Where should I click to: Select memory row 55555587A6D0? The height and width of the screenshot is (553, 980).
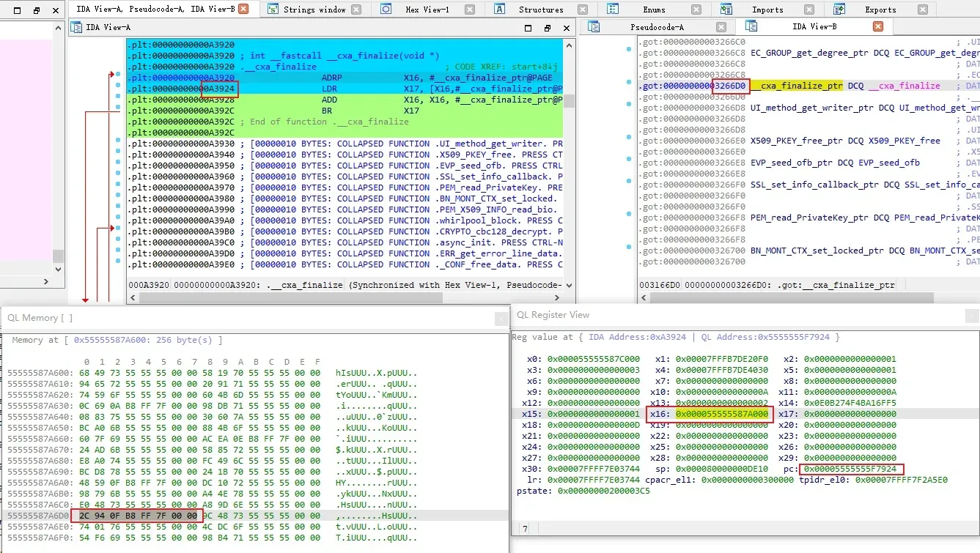[254, 516]
